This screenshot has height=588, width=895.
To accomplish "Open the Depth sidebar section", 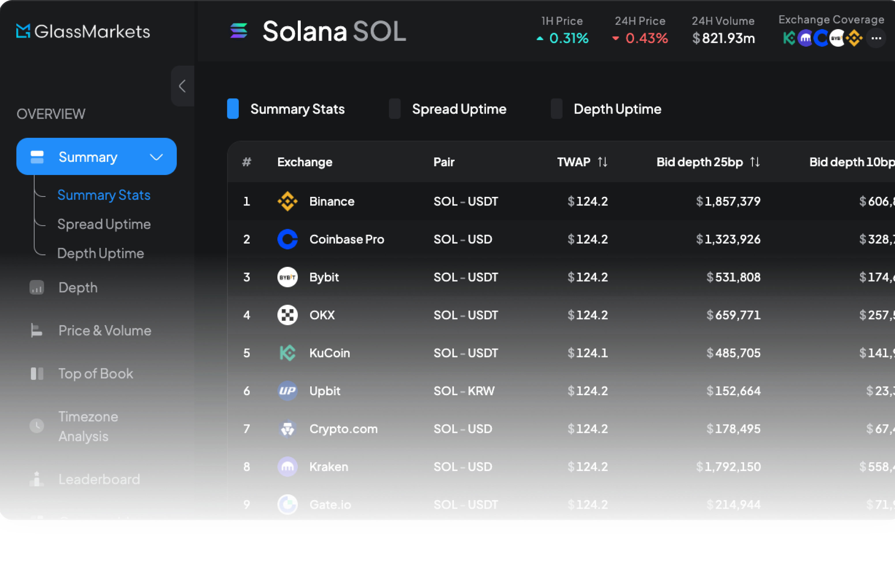I will (x=78, y=288).
